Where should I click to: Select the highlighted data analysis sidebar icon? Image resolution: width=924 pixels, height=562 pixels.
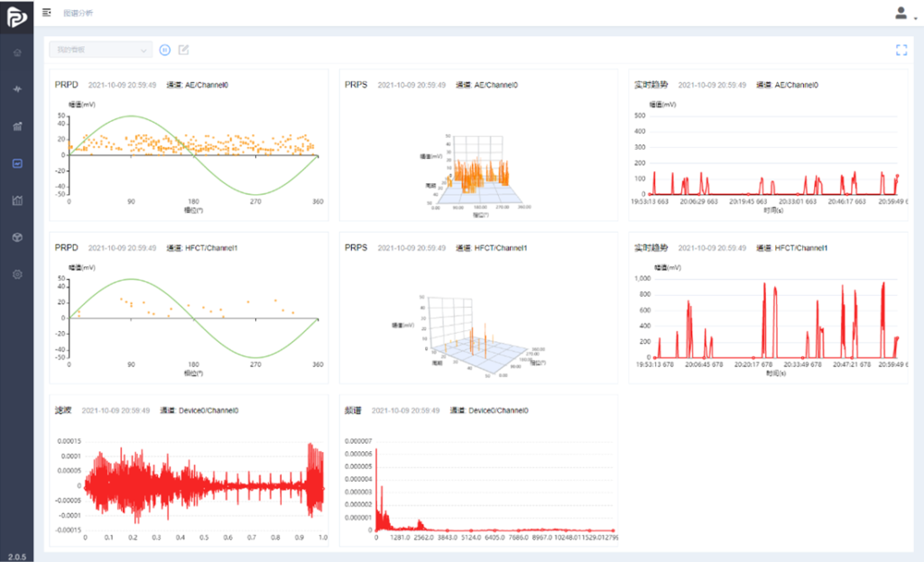point(17,163)
